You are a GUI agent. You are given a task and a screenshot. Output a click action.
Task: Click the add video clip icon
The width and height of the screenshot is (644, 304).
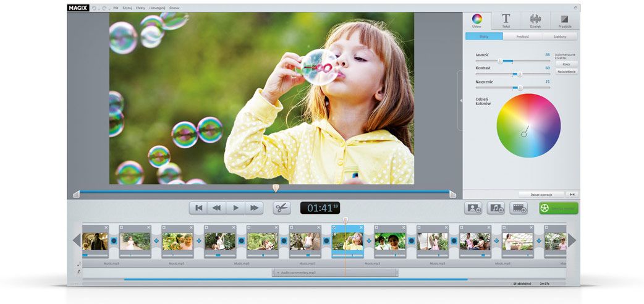click(519, 209)
